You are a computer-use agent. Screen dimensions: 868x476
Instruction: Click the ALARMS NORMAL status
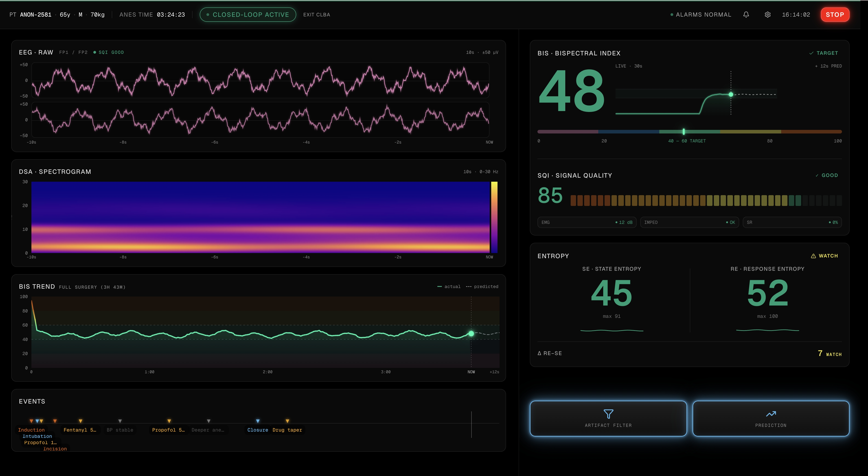701,15
